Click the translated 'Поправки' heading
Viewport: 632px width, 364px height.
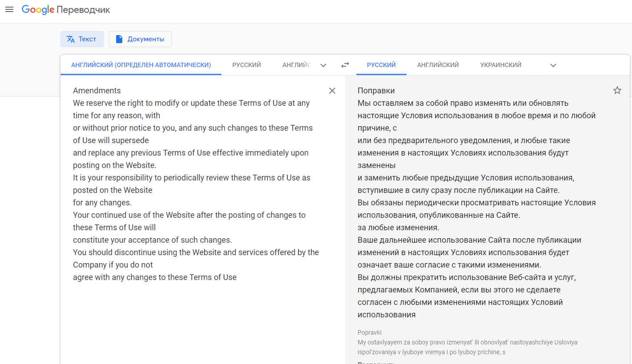tap(376, 91)
